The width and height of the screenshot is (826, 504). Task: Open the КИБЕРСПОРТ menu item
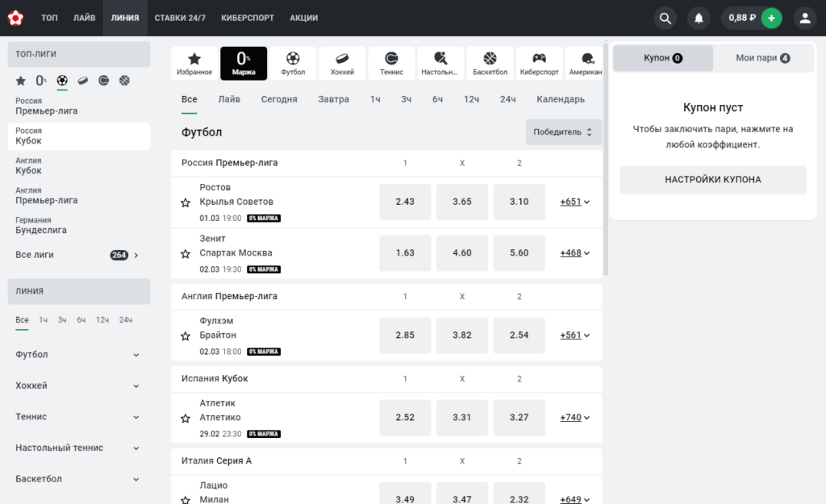coord(248,18)
